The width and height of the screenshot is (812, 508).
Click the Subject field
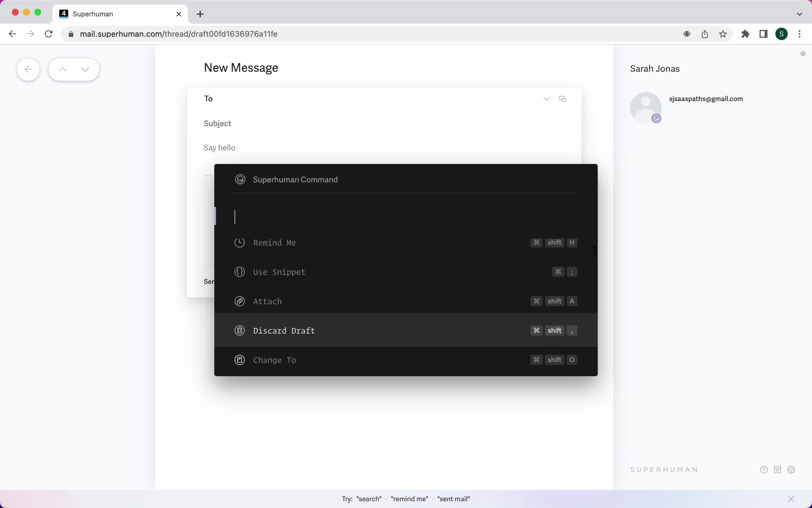pyautogui.click(x=384, y=123)
